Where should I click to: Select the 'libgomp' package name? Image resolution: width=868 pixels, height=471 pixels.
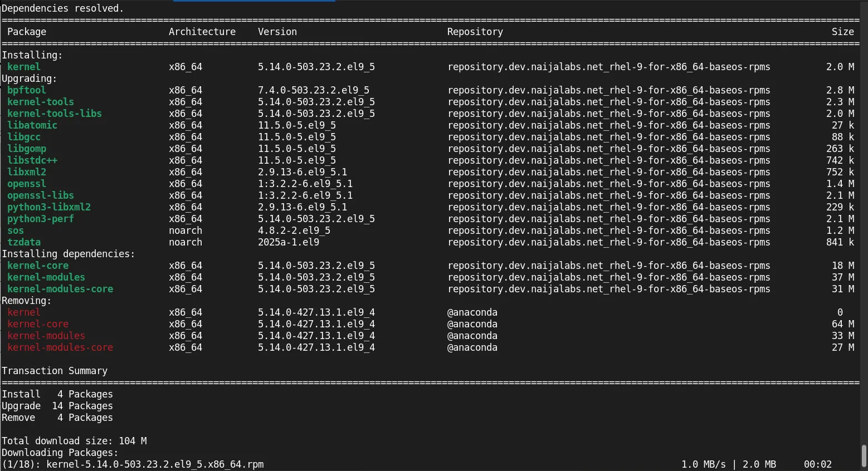[x=27, y=149]
